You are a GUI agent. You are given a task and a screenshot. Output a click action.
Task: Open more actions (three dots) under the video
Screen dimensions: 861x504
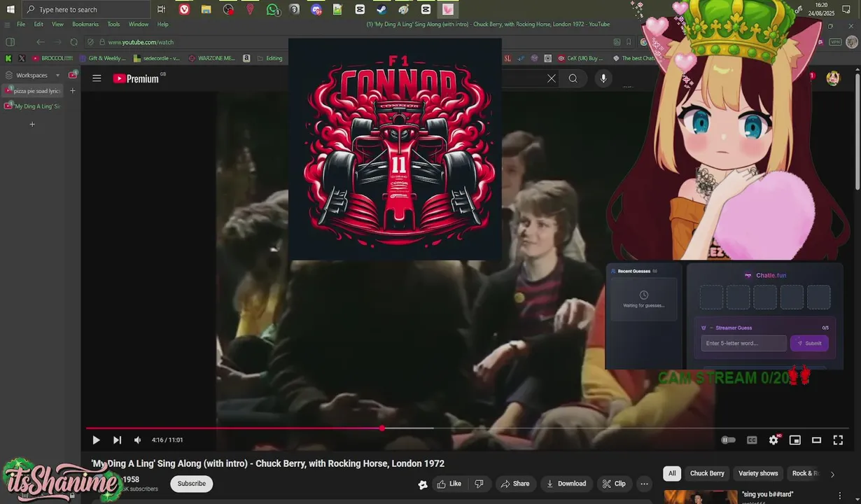[644, 484]
